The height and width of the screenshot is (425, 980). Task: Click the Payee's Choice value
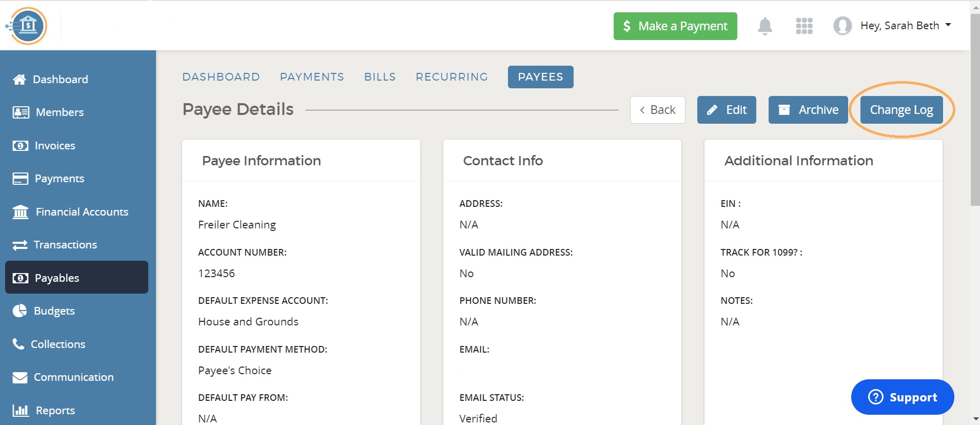point(235,371)
